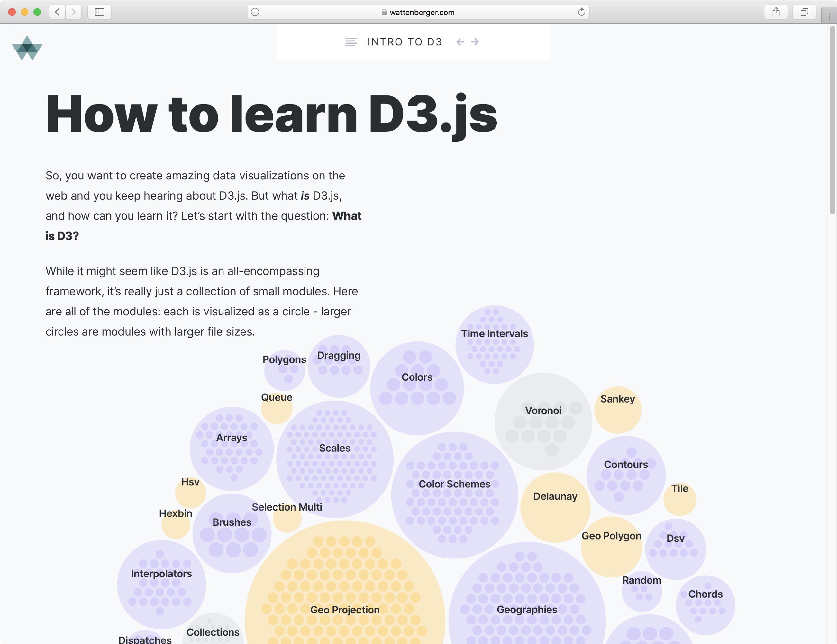The image size is (837, 644).
Task: Open a new tab with plus button
Action: (829, 16)
